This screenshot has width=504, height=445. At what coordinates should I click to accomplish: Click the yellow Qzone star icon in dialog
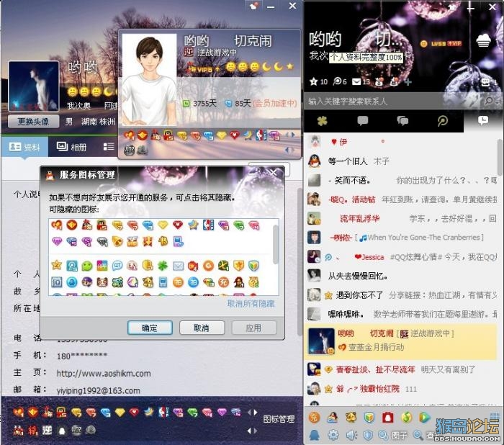pyautogui.click(x=57, y=265)
